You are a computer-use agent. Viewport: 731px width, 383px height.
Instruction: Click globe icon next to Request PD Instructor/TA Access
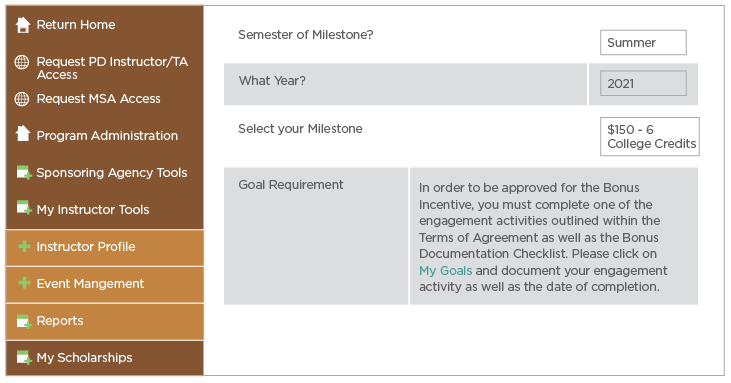pyautogui.click(x=22, y=62)
